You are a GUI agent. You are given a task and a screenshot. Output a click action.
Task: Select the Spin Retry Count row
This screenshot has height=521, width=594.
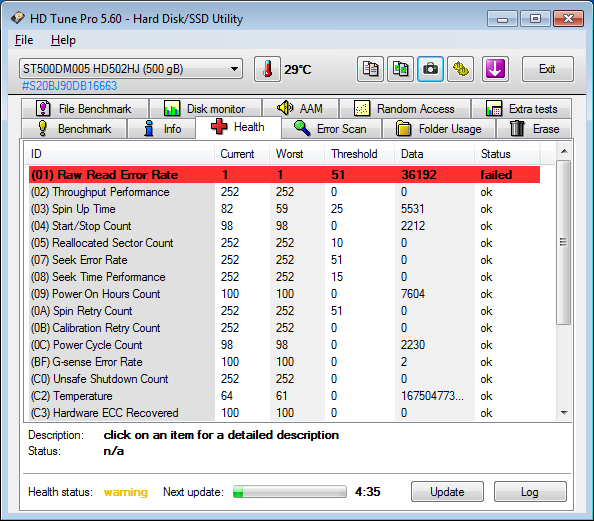coord(284,311)
